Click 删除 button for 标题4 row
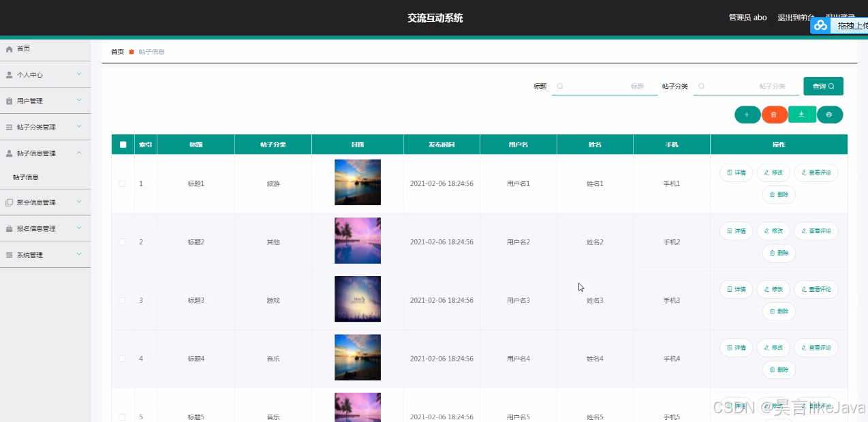Viewport: 868px width, 422px height. click(779, 370)
